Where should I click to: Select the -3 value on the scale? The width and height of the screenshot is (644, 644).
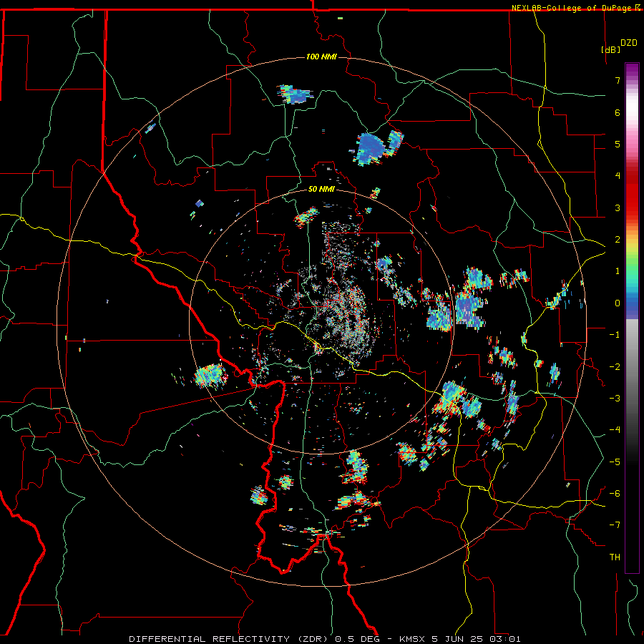pos(615,399)
